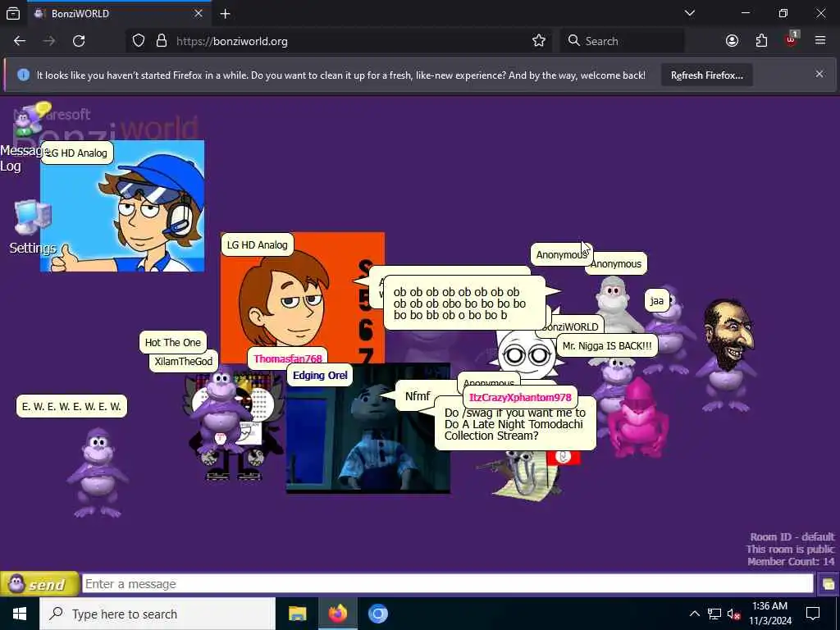Click the Edging Orel name tag

[320, 376]
